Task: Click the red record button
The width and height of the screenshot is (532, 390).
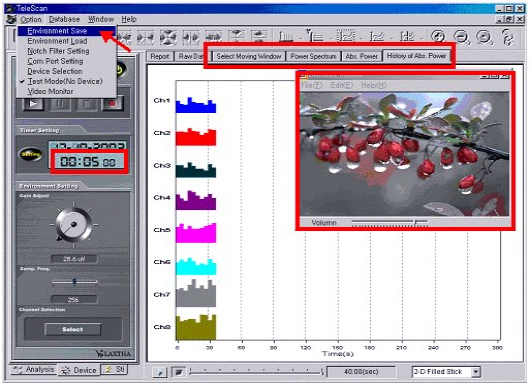Action: click(113, 103)
